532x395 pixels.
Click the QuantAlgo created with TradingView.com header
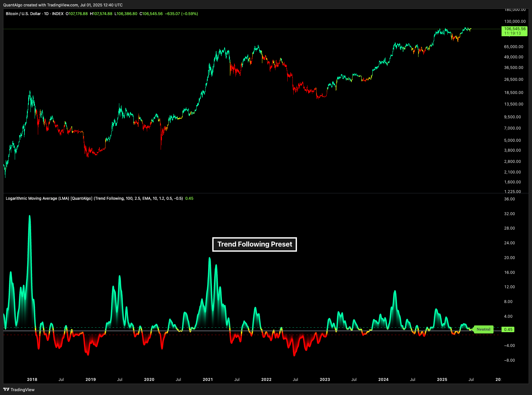coord(63,5)
